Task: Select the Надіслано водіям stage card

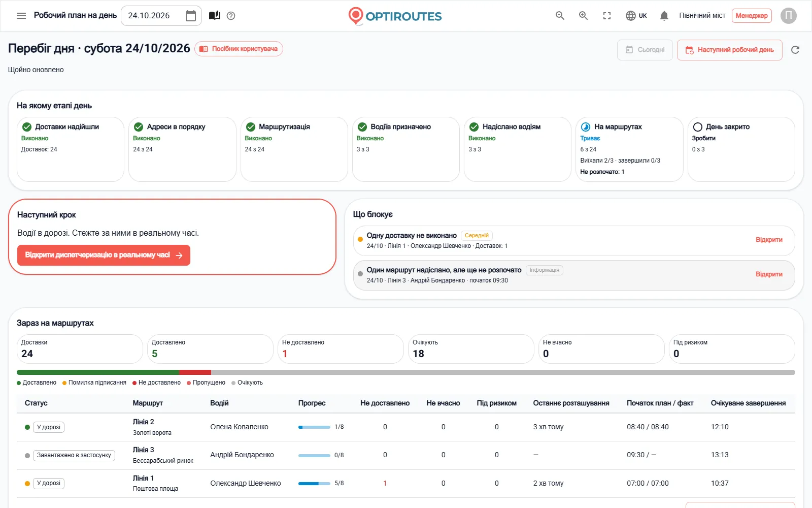Action: click(518, 149)
